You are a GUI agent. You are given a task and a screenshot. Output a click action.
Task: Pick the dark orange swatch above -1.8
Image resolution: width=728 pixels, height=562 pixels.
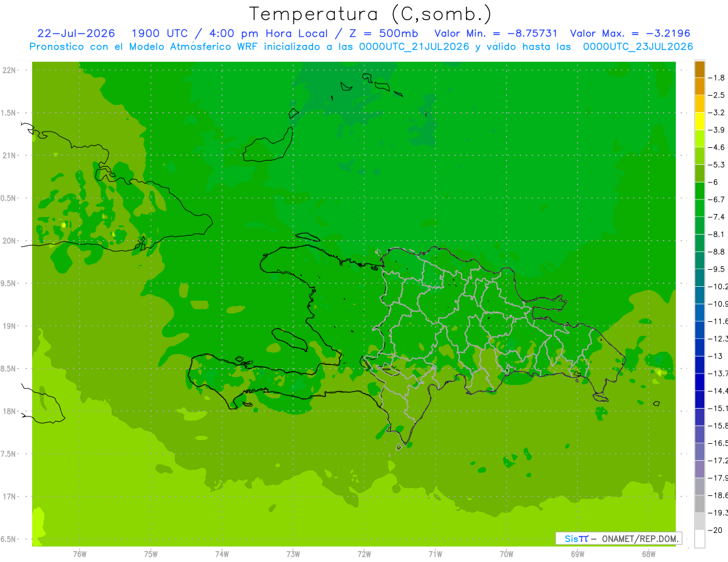pyautogui.click(x=699, y=69)
